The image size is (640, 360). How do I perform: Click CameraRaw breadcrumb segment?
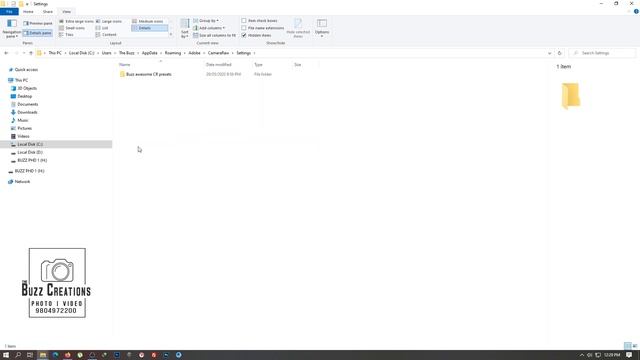[x=218, y=53]
